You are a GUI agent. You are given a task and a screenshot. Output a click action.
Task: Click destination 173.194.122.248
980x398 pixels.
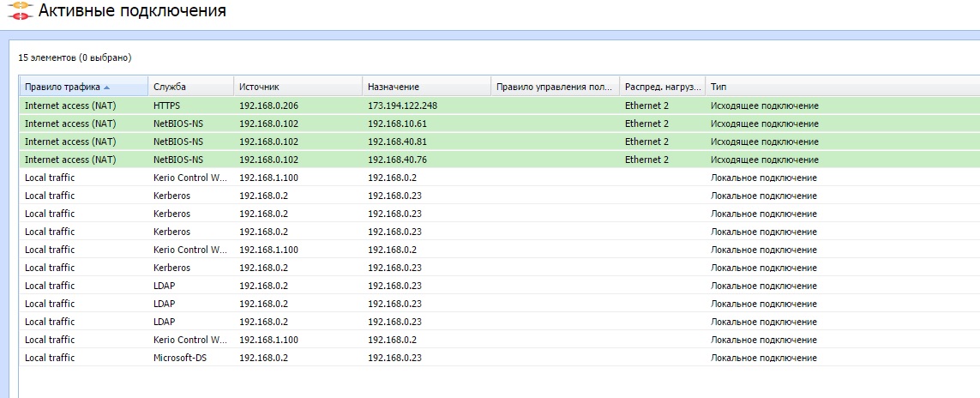tap(402, 106)
